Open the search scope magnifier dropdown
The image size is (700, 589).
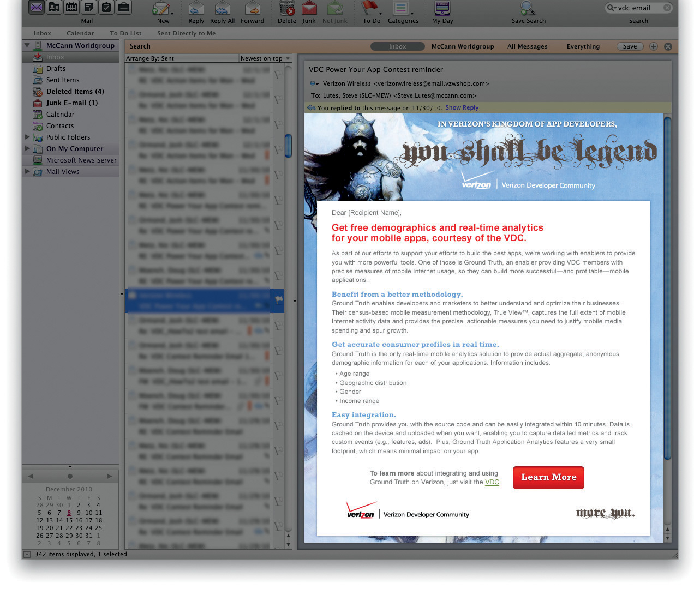coord(612,8)
